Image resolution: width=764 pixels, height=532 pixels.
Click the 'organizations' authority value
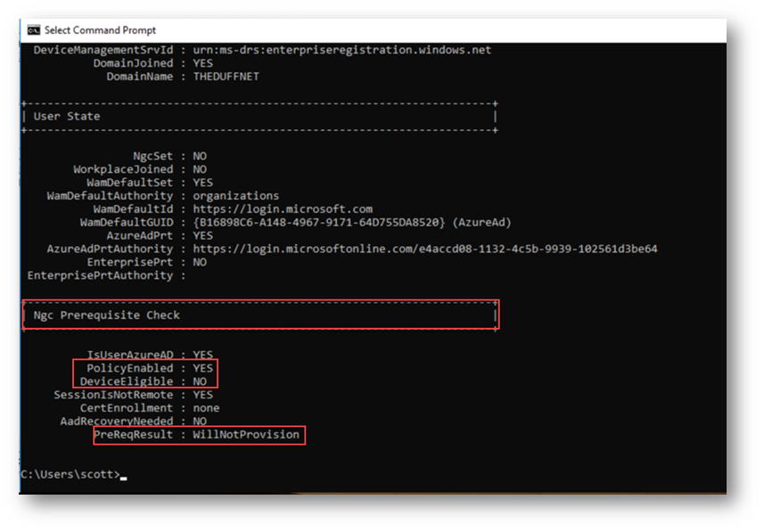pos(236,196)
